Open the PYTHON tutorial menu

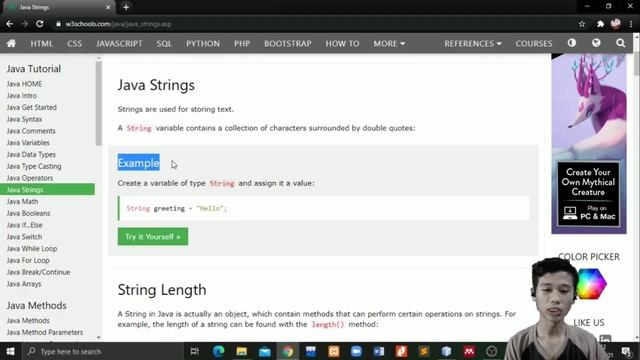point(203,43)
